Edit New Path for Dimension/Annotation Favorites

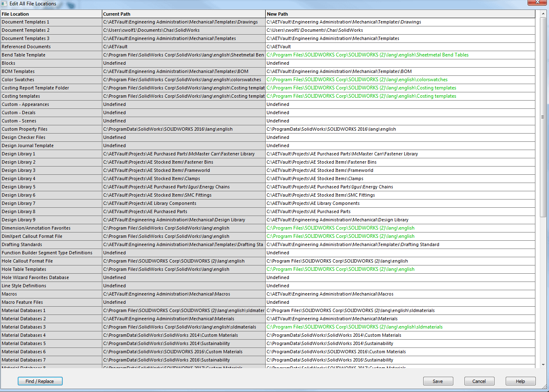tap(400, 228)
